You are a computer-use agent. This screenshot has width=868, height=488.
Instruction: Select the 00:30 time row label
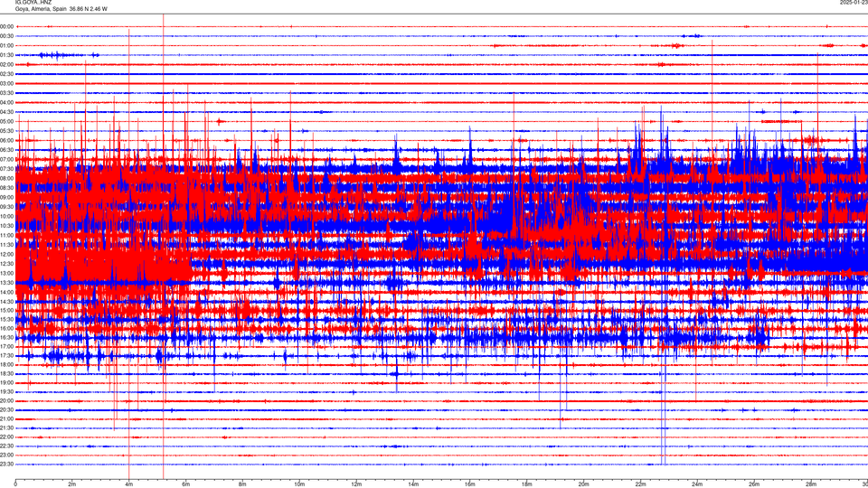6,36
